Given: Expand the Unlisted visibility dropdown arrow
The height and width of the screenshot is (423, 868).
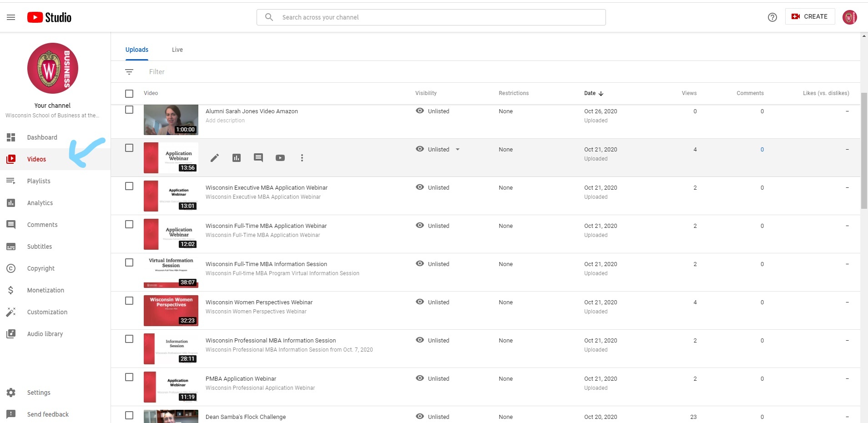Looking at the screenshot, I should click(x=458, y=150).
